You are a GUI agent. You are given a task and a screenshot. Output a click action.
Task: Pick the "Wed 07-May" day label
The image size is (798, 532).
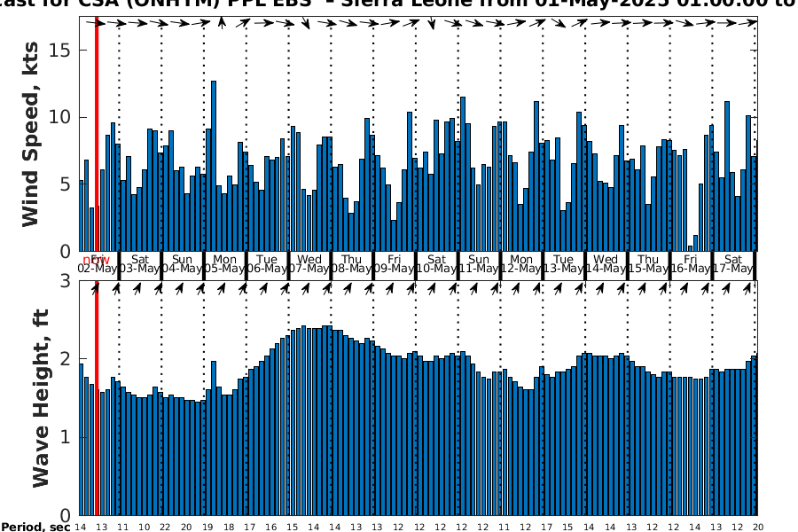pos(309,263)
